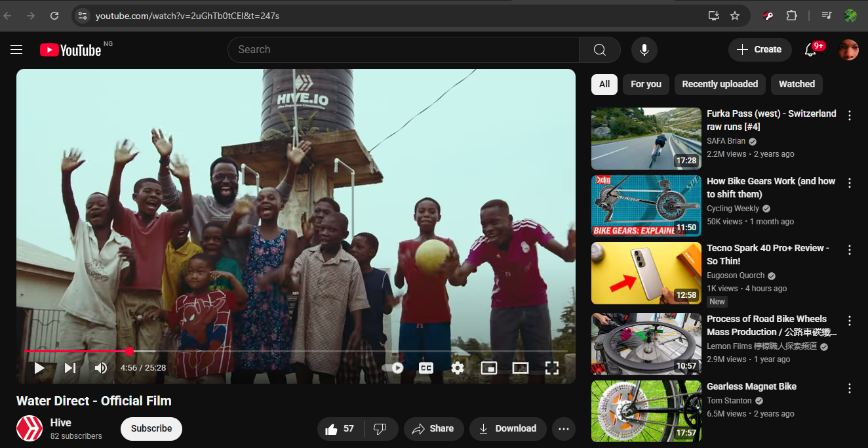Reload the page in browser
Image resolution: width=868 pixels, height=448 pixels.
tap(54, 16)
